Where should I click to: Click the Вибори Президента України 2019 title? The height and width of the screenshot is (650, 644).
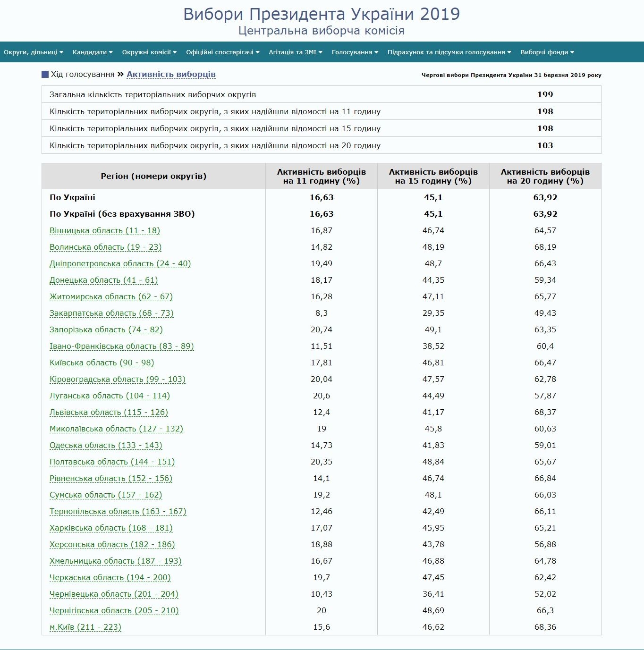pyautogui.click(x=322, y=14)
